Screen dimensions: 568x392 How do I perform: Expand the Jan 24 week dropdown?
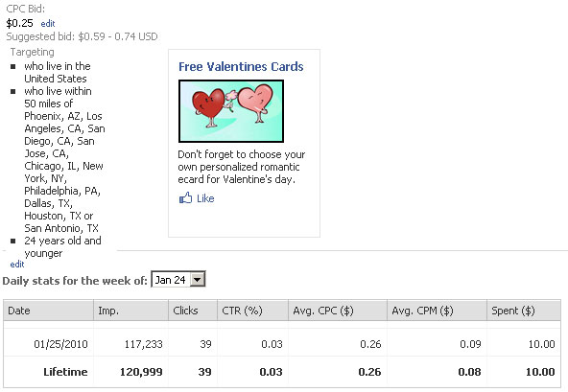pos(178,280)
